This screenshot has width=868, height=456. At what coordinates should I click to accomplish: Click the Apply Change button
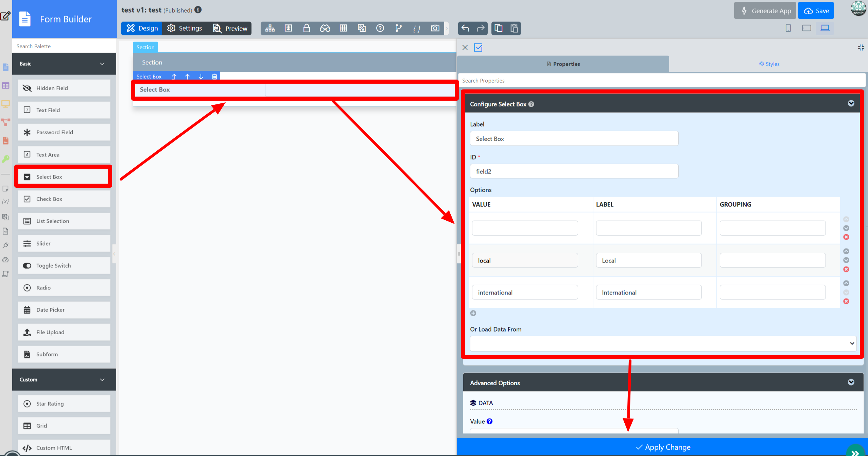pos(663,447)
